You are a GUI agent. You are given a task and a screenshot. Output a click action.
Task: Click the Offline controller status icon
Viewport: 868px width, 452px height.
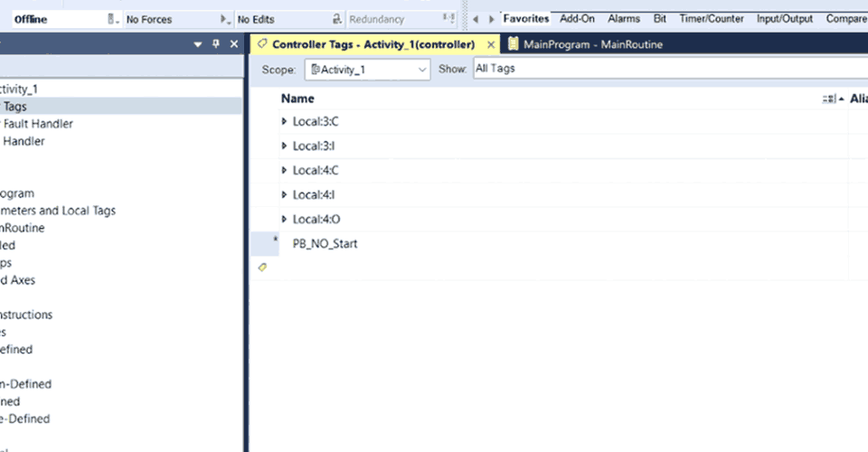(112, 19)
